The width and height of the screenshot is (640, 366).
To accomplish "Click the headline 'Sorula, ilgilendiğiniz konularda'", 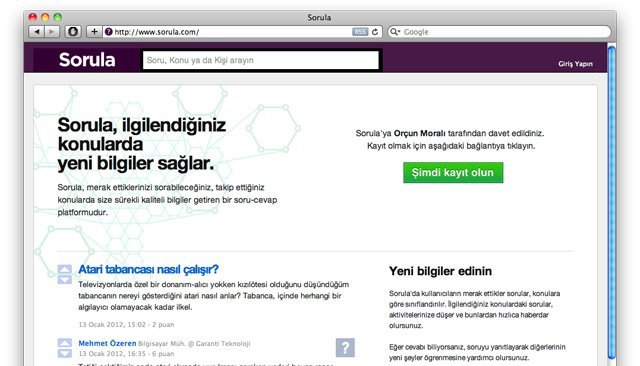I will pyautogui.click(x=142, y=134).
